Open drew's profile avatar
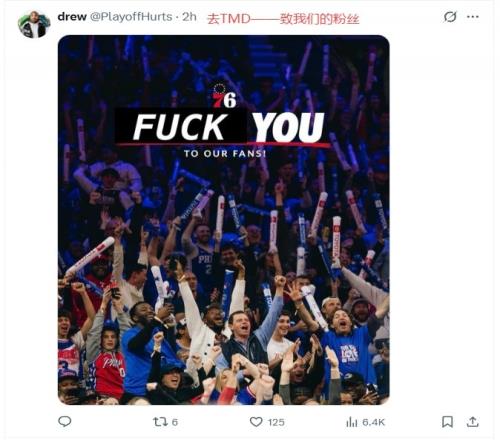 coord(34,24)
